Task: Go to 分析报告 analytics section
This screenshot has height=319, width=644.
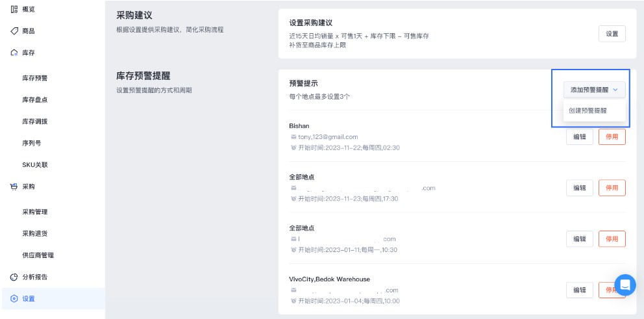Action: 35,277
